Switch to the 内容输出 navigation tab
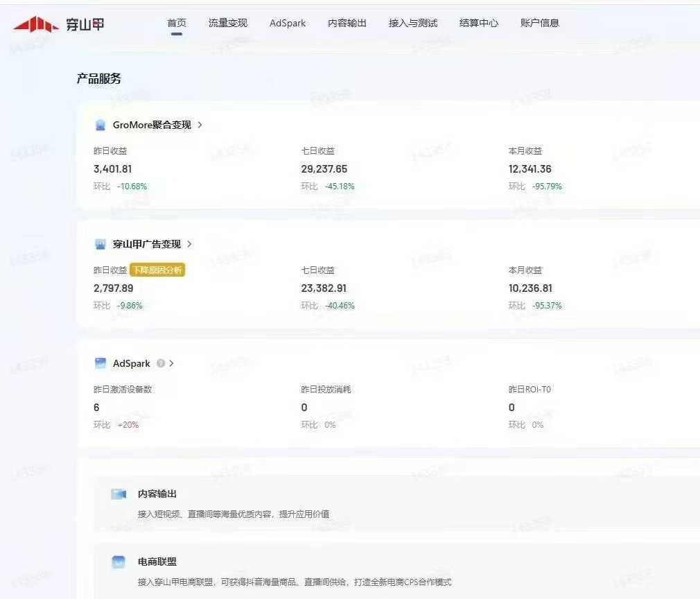Viewport: 700px width, 599px height. pos(347,23)
